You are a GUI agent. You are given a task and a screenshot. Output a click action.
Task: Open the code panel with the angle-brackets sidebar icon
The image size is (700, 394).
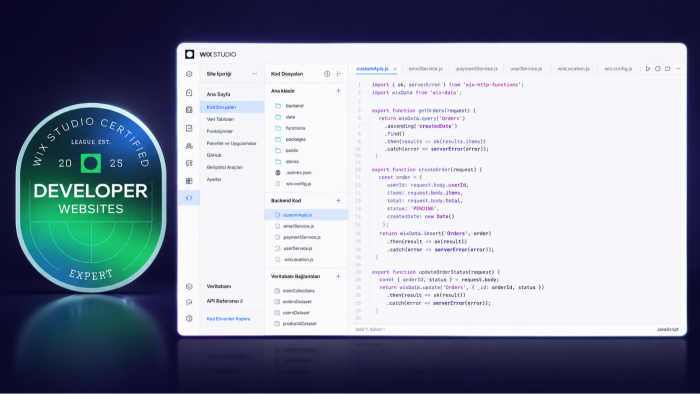[x=189, y=198]
